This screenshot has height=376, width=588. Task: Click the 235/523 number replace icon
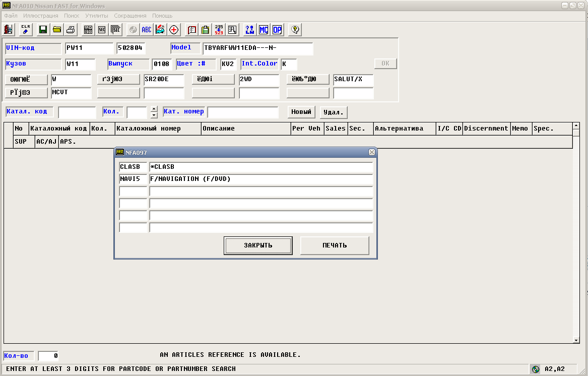(219, 30)
